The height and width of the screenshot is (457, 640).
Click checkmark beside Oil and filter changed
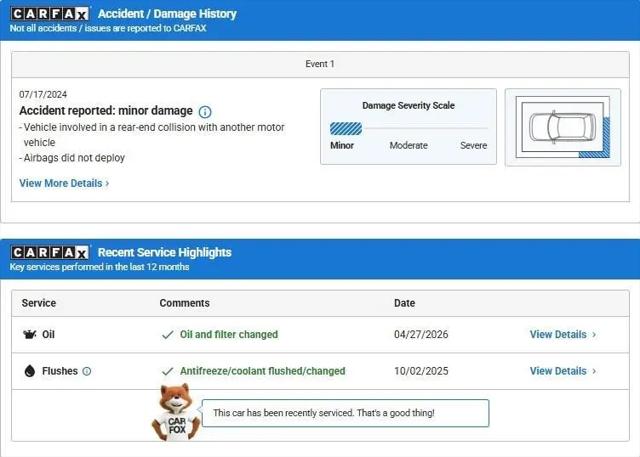click(167, 335)
